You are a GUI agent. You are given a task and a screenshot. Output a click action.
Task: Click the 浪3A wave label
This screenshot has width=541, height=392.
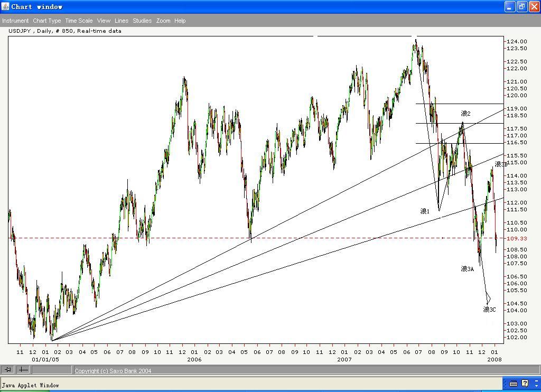[467, 268]
